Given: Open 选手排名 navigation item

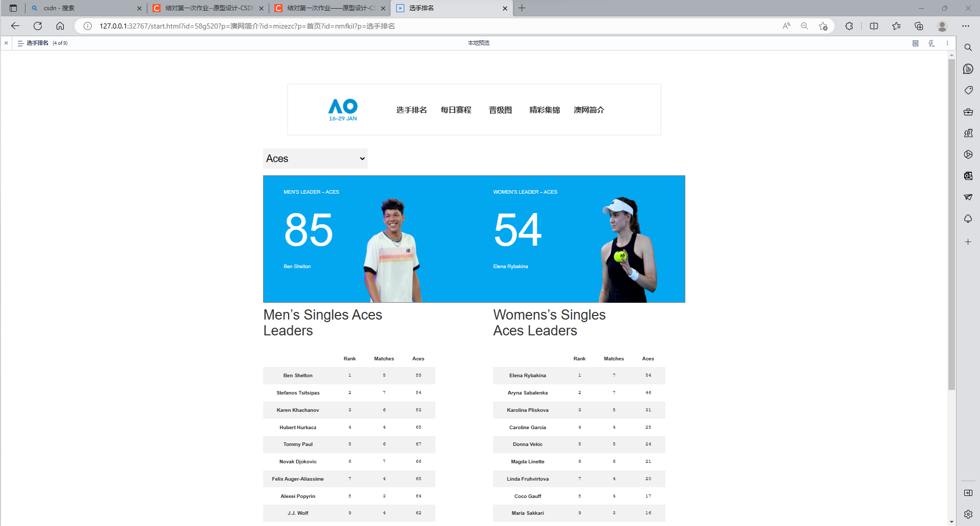Looking at the screenshot, I should pyautogui.click(x=411, y=110).
